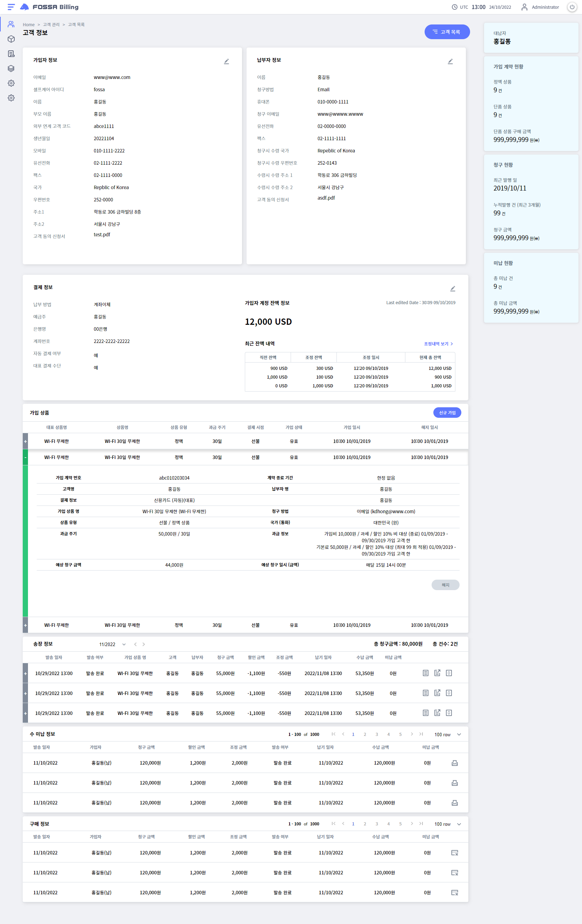The width and height of the screenshot is (582, 924).
Task: Open the 조정내역 보기 link
Action: pos(438,344)
